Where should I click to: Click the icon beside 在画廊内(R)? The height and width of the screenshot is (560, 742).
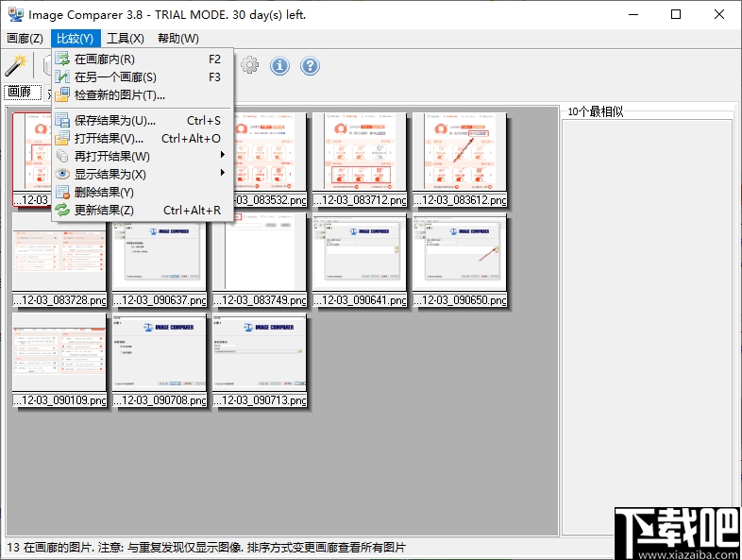[x=62, y=59]
